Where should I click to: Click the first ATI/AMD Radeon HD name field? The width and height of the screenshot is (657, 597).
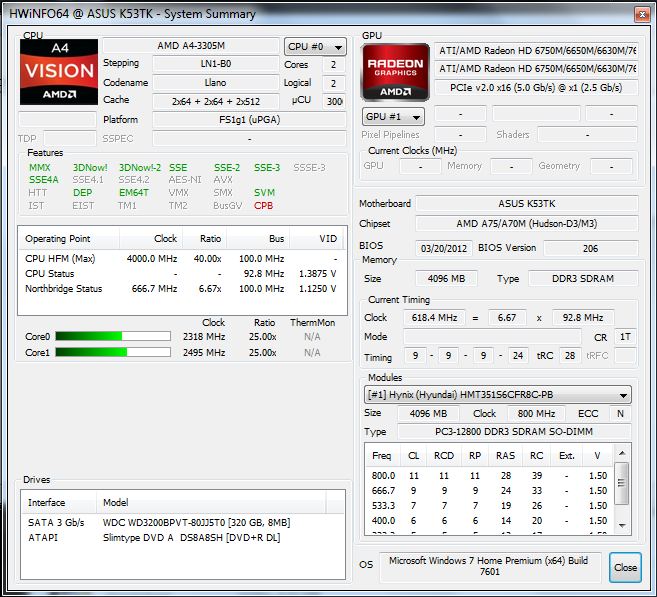536,51
